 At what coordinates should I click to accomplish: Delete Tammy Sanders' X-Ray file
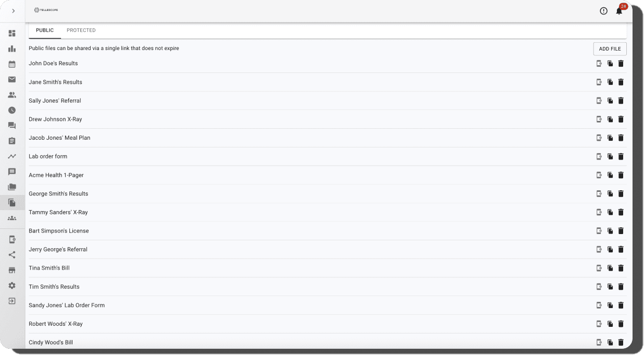(x=621, y=212)
